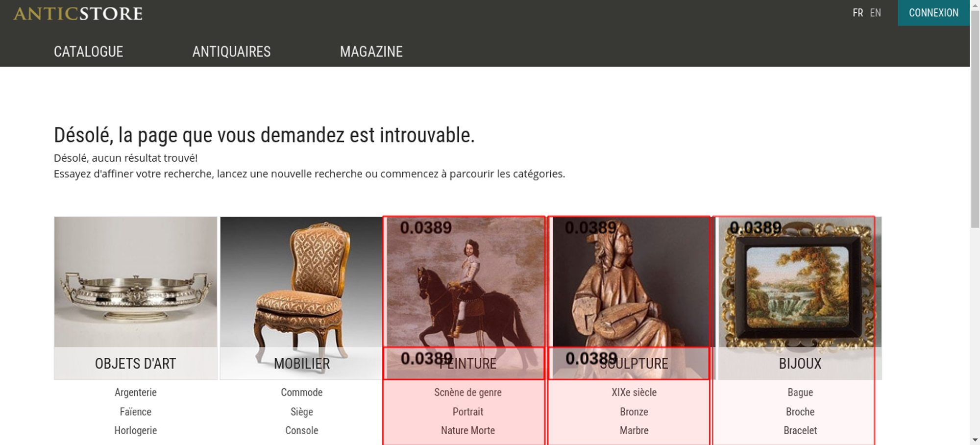Follow the Horlogerie link
980x445 pixels.
tap(136, 430)
